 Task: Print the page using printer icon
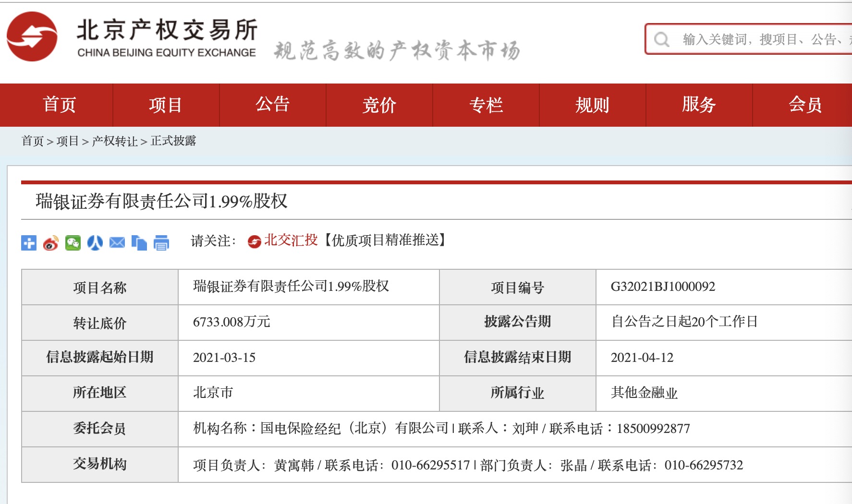tap(161, 243)
